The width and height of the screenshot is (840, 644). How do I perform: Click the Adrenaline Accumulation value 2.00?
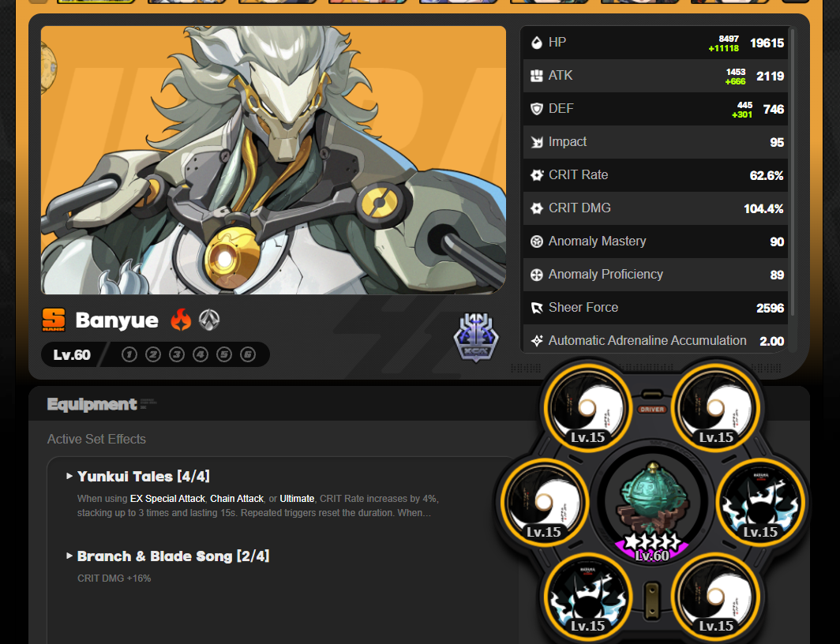click(x=771, y=342)
